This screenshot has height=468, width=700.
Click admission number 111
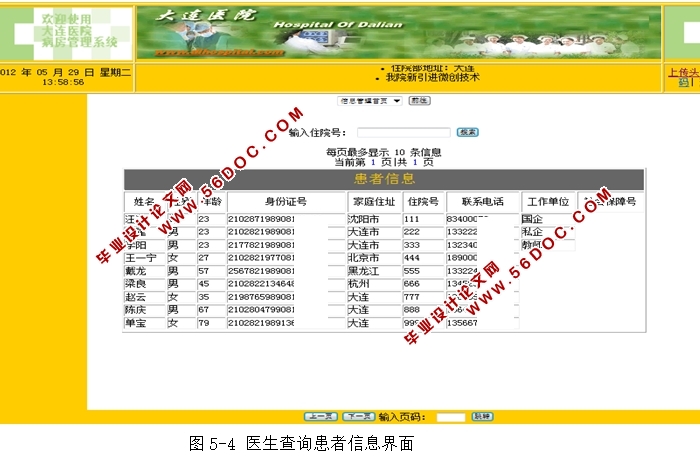(x=411, y=219)
